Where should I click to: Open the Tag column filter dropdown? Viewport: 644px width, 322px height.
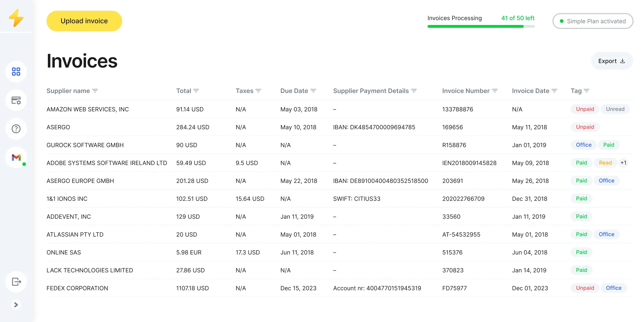coord(587,91)
